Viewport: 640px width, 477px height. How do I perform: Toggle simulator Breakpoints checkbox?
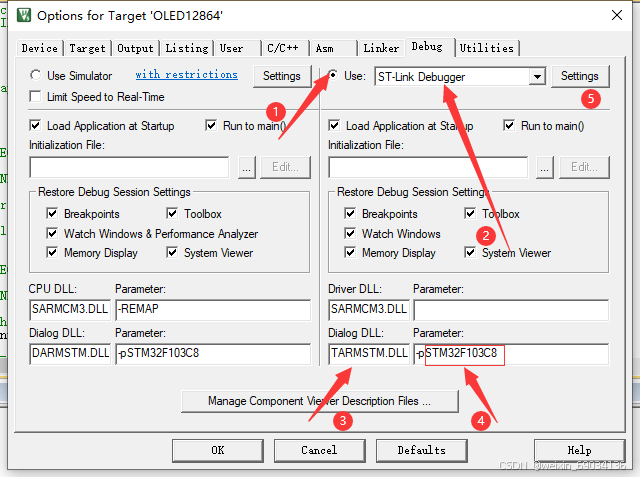52,213
